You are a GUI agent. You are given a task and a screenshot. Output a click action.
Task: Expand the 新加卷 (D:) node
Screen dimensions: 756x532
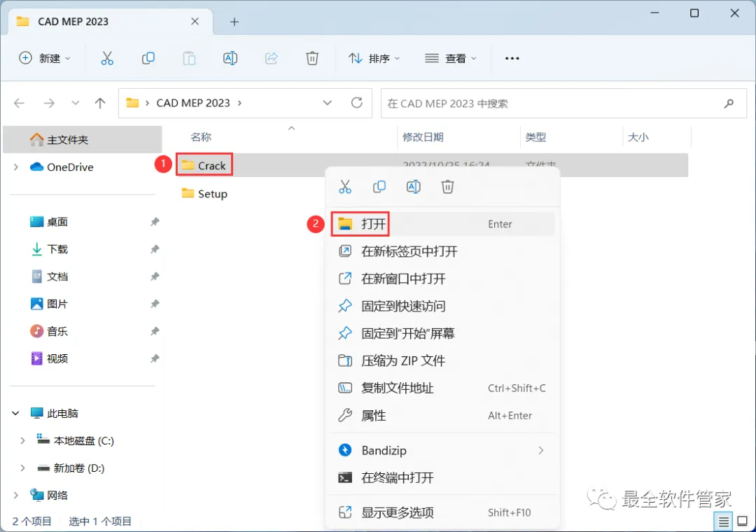tap(22, 468)
